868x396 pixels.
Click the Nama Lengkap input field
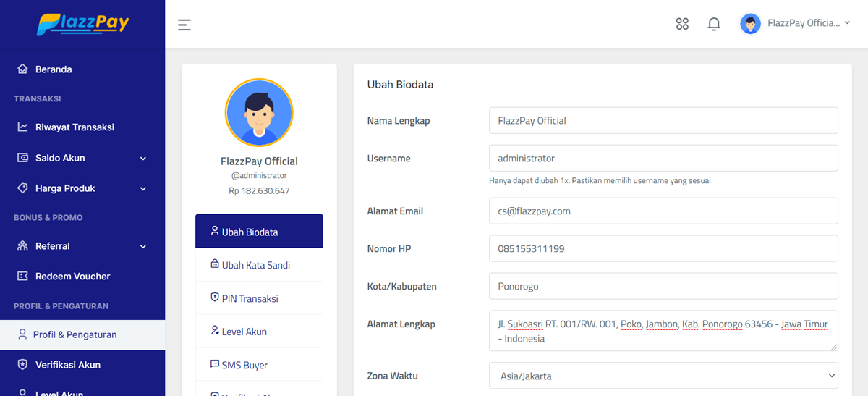(x=663, y=120)
